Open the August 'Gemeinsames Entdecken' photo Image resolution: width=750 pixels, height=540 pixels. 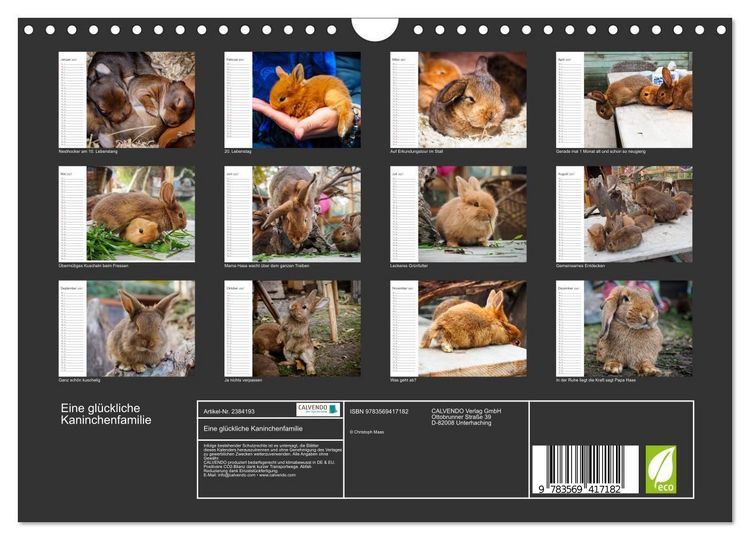pos(638,214)
